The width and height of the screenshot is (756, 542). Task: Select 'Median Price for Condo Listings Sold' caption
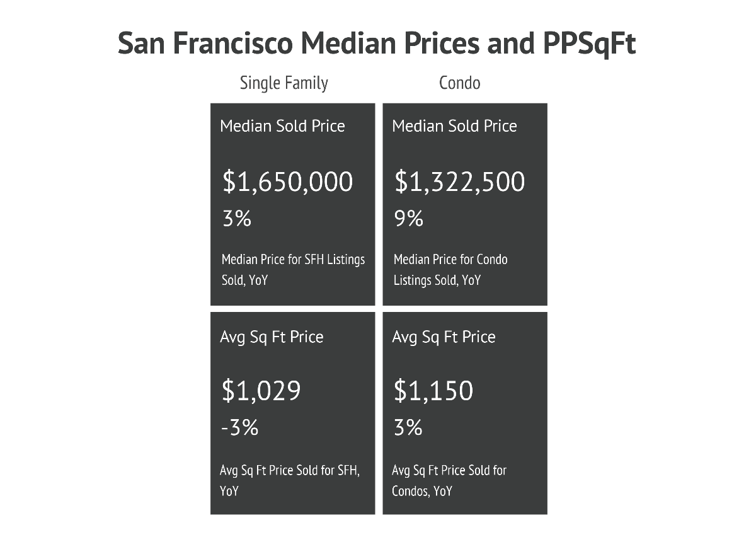[x=450, y=269]
